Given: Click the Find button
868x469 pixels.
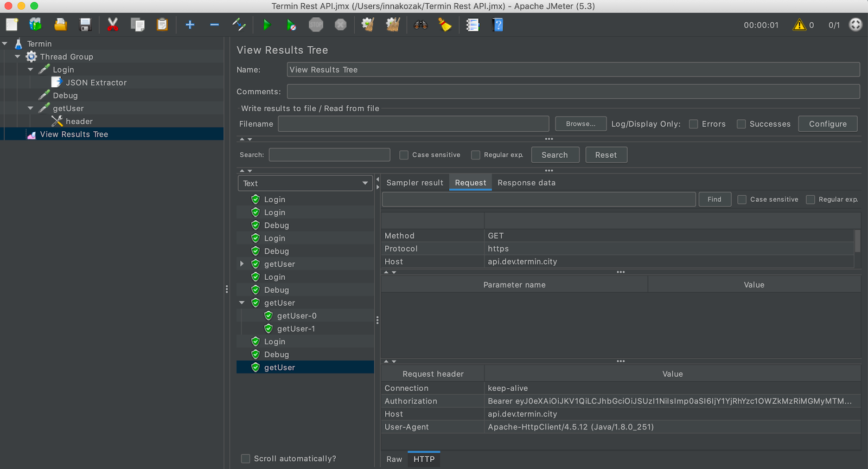Looking at the screenshot, I should click(714, 200).
